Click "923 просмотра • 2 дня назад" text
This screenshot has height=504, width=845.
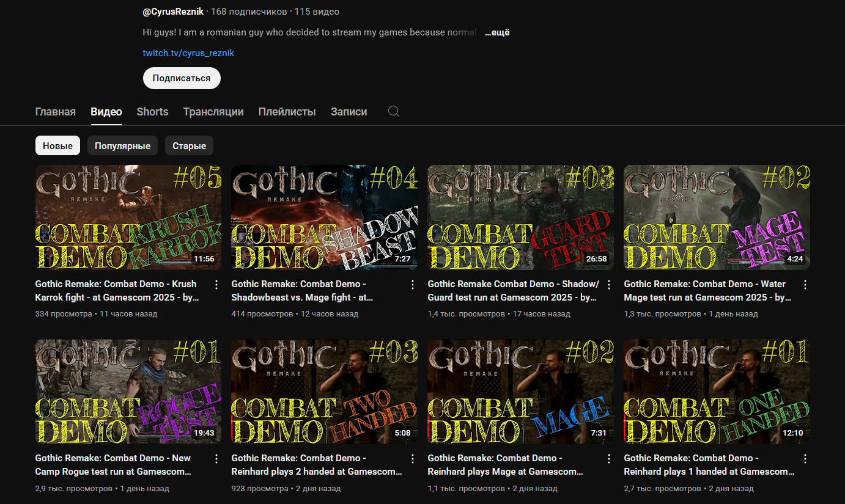tap(286, 489)
